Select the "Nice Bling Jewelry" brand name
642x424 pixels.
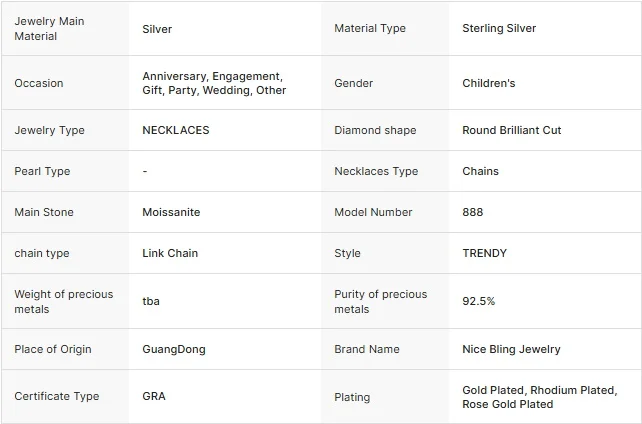(511, 350)
